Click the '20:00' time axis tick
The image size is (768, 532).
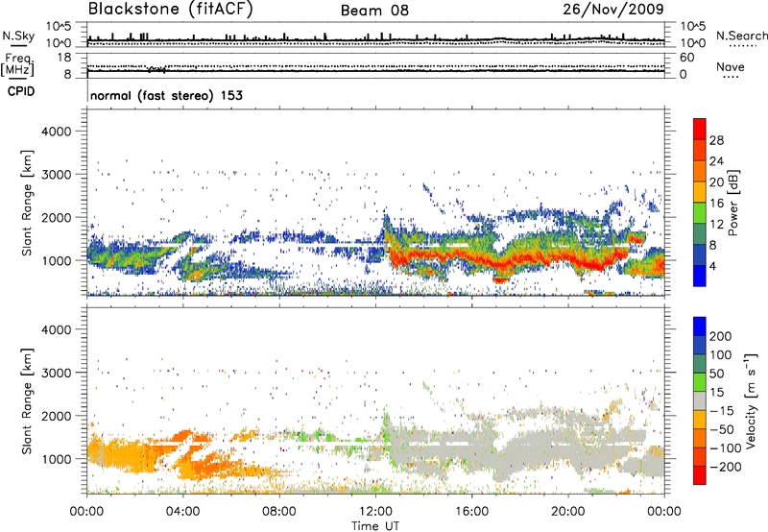point(567,512)
